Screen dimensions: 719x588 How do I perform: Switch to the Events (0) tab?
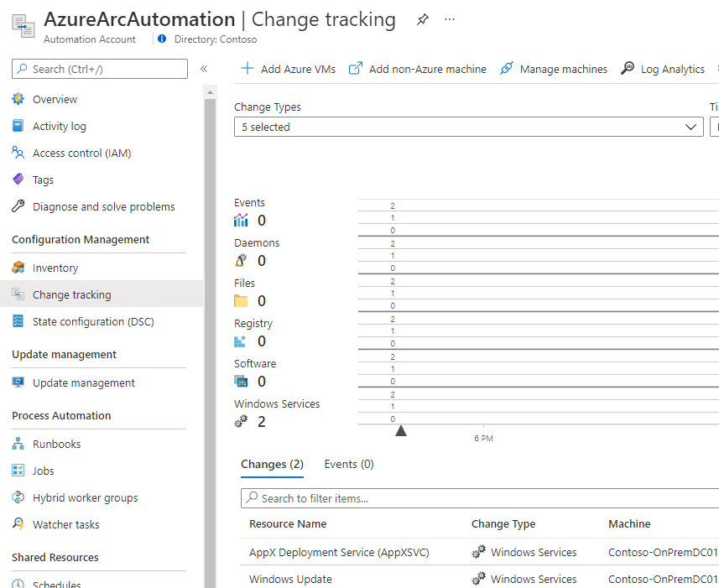pyautogui.click(x=349, y=464)
